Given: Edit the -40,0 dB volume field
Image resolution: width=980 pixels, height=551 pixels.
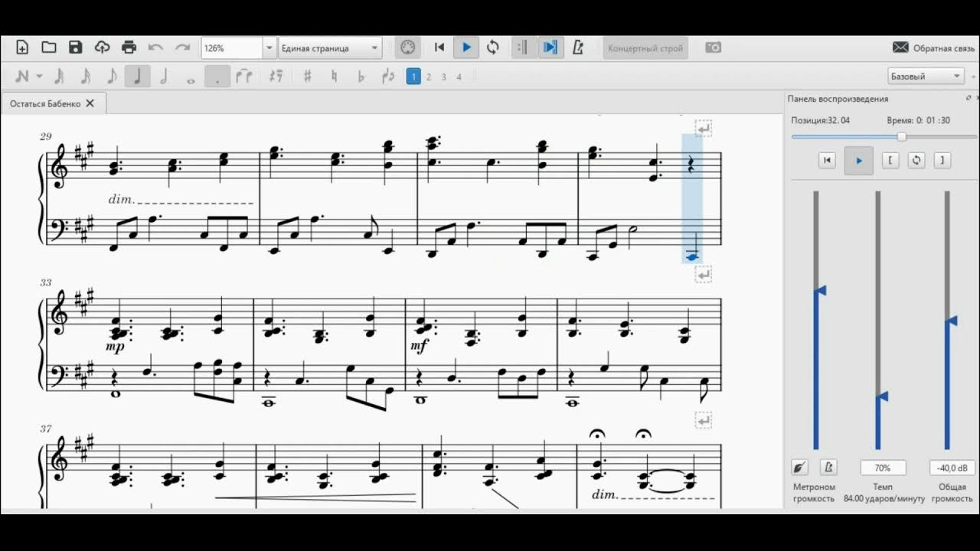Looking at the screenshot, I should [x=952, y=468].
